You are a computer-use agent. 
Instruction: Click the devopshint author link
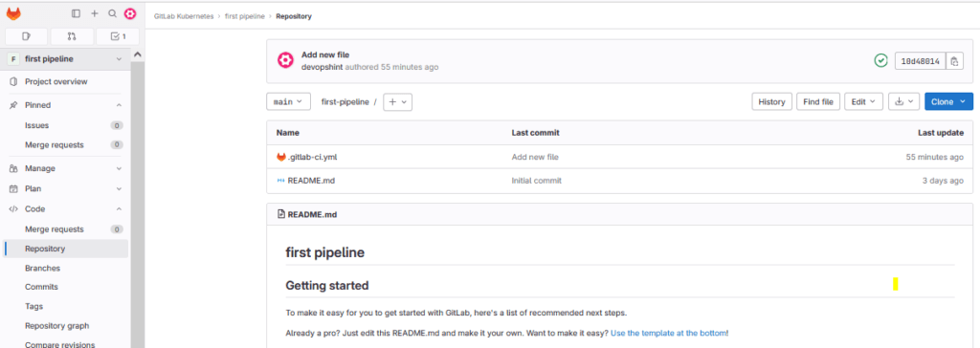pos(323,67)
